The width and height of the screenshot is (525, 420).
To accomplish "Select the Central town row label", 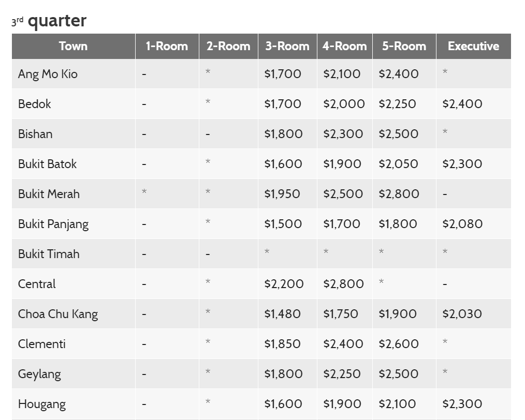I will pos(37,284).
